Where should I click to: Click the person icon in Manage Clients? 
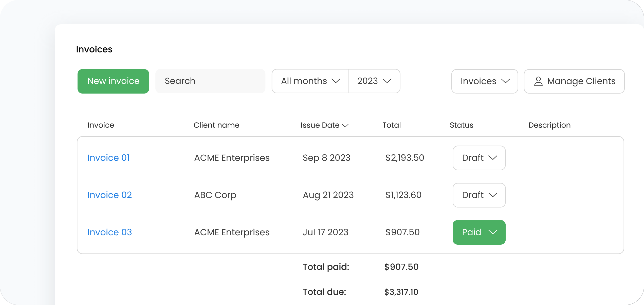(538, 81)
